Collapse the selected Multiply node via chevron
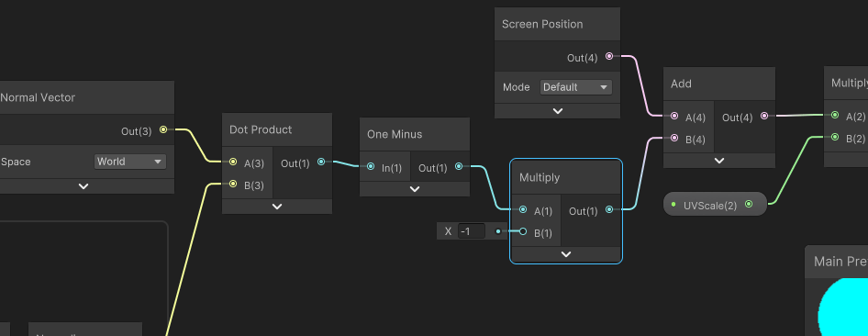 (566, 254)
